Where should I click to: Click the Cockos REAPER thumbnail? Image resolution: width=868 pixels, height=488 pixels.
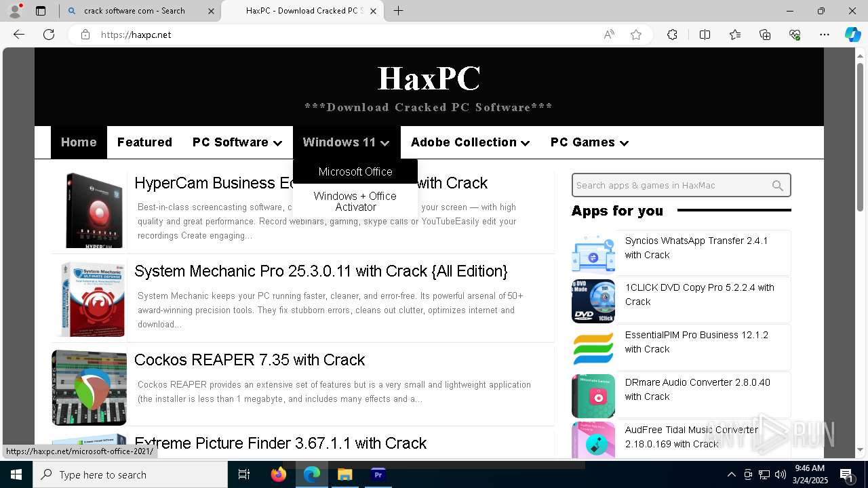tap(90, 388)
